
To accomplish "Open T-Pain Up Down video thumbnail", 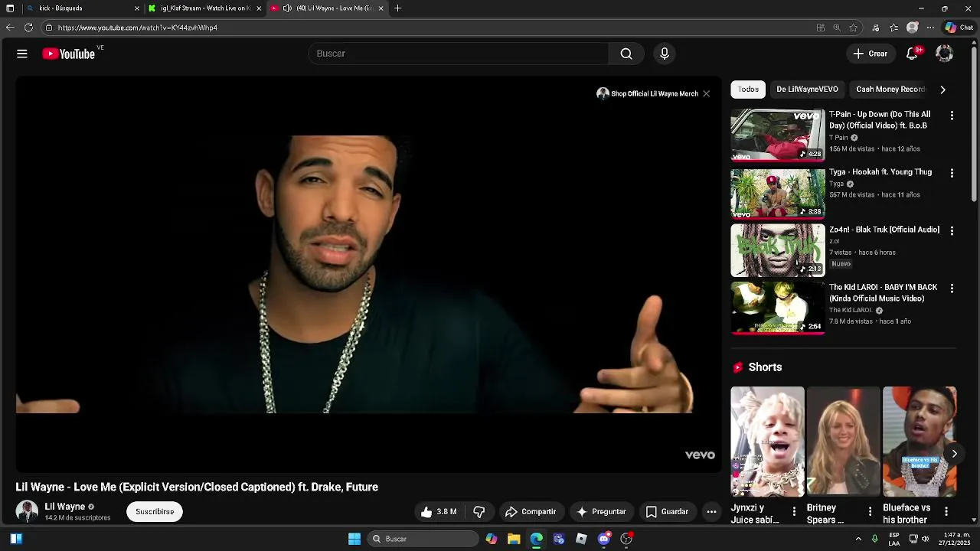I will coord(778,135).
